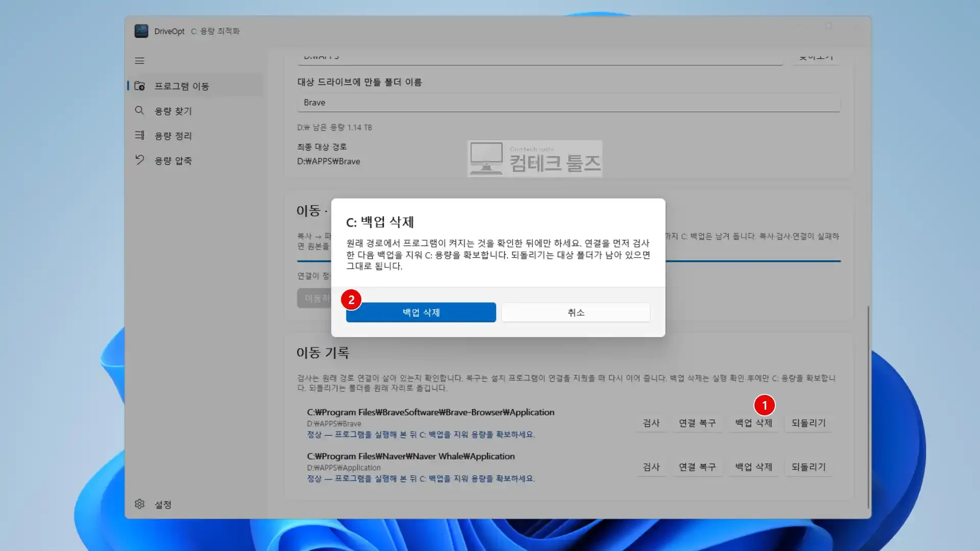Click the D:\APPS\Application destination text
Viewport: 980px width, 551px height.
pos(344,468)
